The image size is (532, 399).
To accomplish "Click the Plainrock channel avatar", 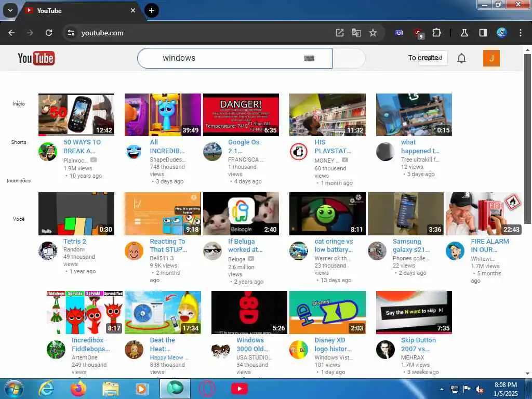I will [48, 152].
